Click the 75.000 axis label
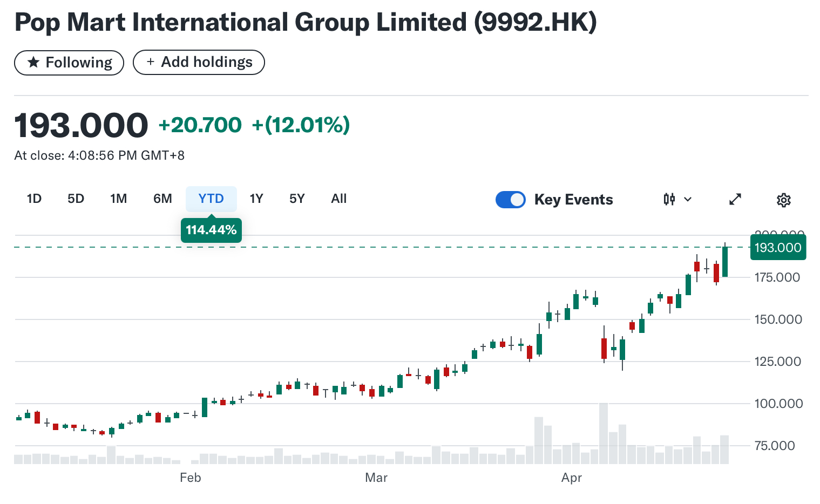This screenshot has width=820, height=504. click(x=775, y=446)
